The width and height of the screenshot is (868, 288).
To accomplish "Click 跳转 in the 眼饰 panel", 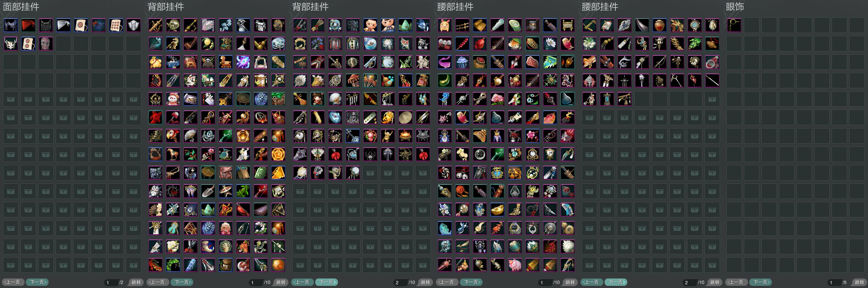I will (860, 282).
